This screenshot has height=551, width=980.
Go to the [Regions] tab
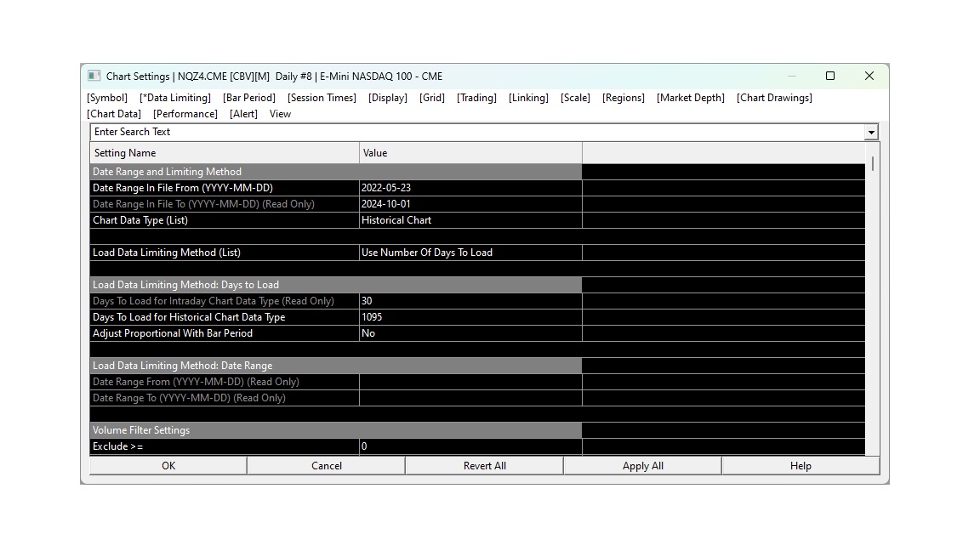623,98
